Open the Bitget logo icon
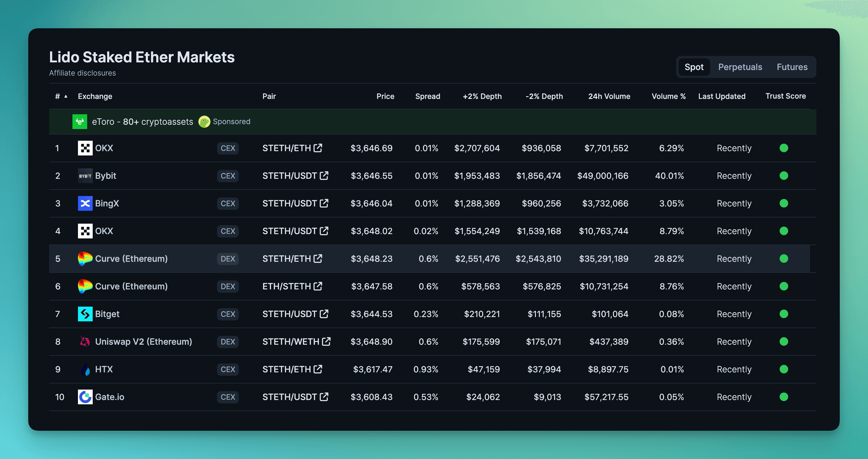Screen dimensions: 868x459 click(85, 314)
